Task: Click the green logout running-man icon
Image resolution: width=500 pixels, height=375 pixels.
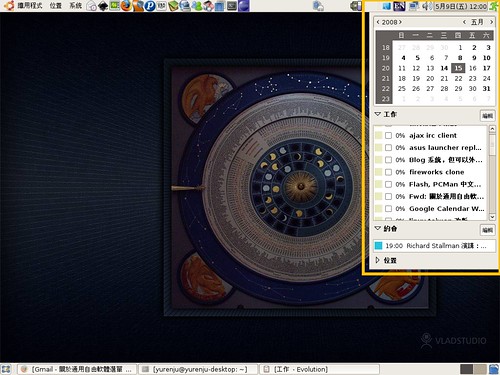Action: point(494,6)
